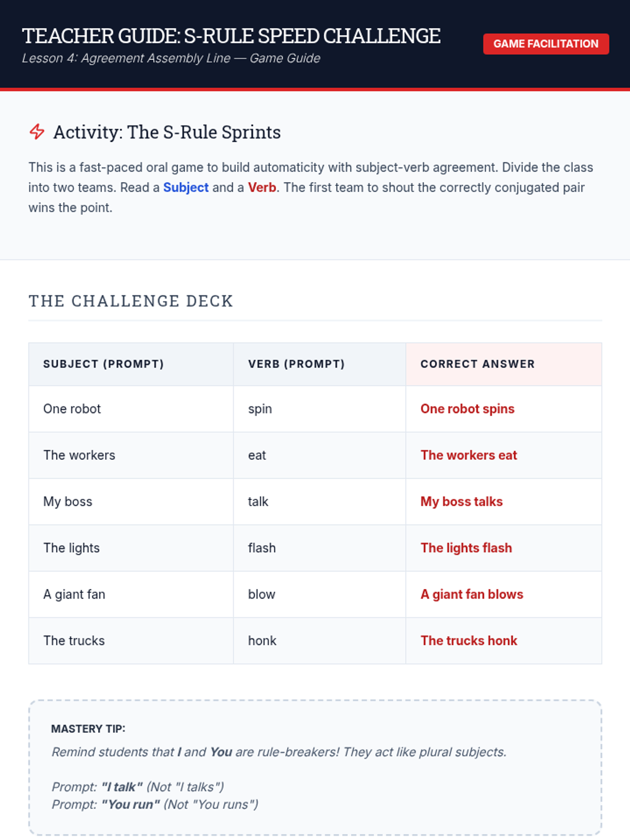Click the lightning bolt activity icon

point(37,132)
